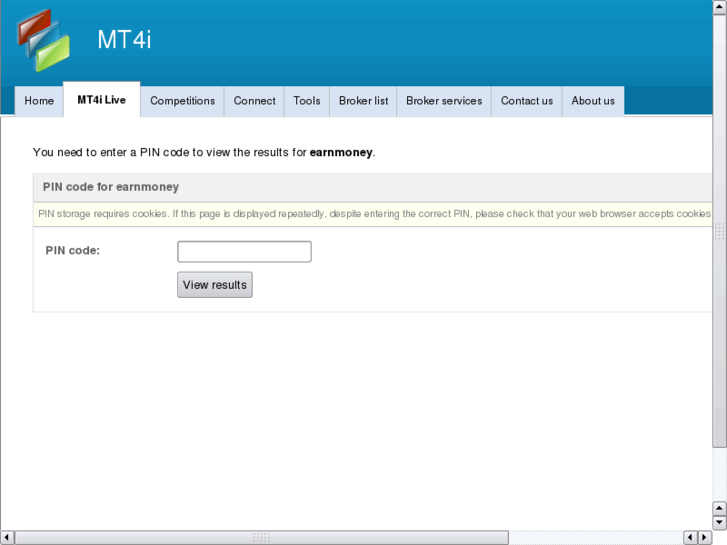The width and height of the screenshot is (727, 545).
Task: Open the Home tab
Action: point(39,101)
